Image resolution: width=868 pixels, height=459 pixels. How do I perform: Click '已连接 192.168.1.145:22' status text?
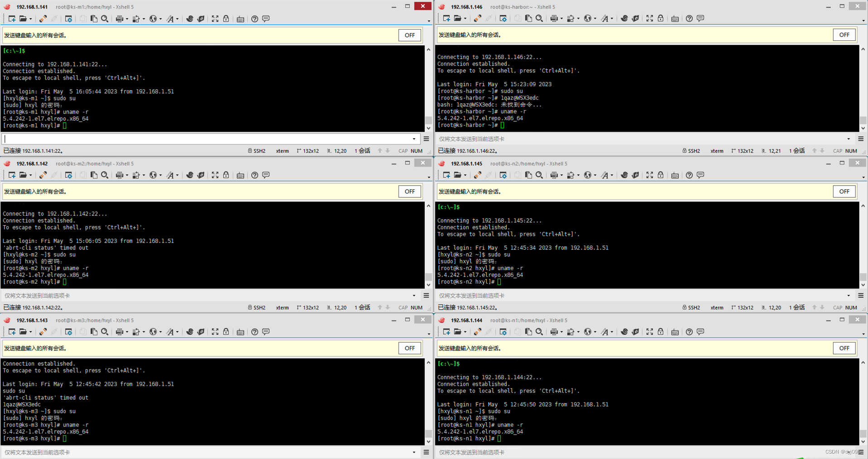[x=468, y=308]
